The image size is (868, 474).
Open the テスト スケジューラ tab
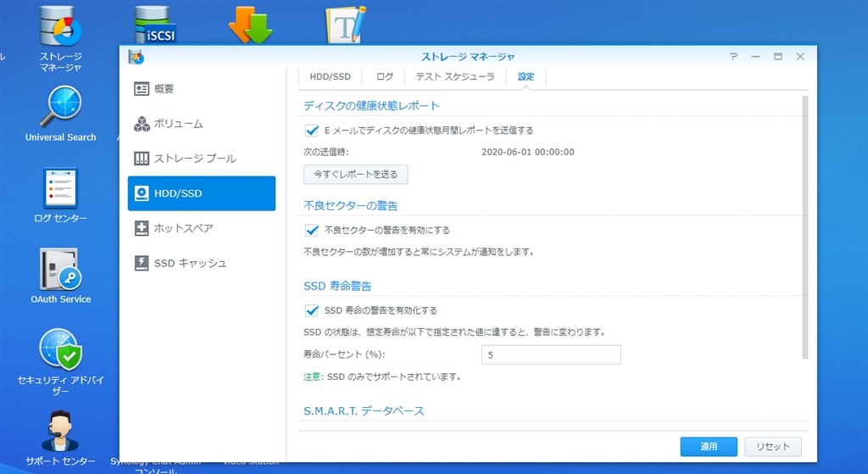point(455,77)
